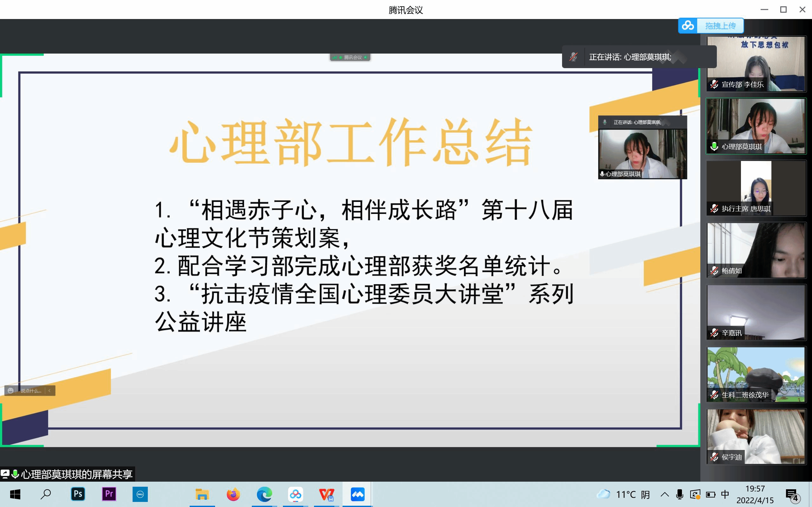Screen dimensions: 812x507
Task: Click muted mic icon in speaking banner
Action: point(573,57)
